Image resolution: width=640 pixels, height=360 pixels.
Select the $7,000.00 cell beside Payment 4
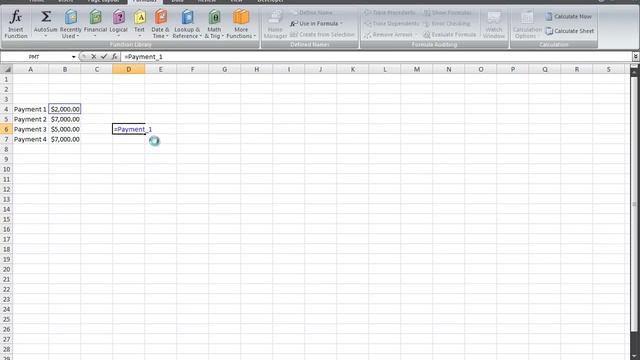point(64,139)
